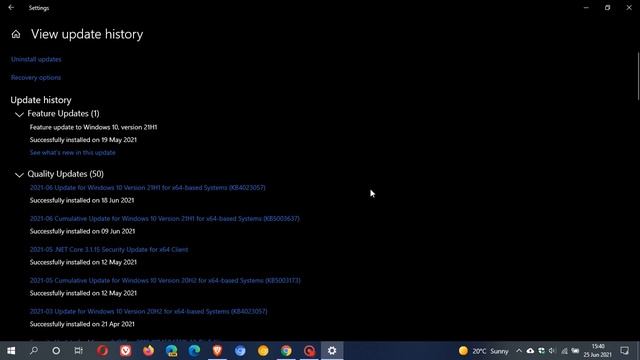Open the Action Center notifications icon

click(x=624, y=351)
